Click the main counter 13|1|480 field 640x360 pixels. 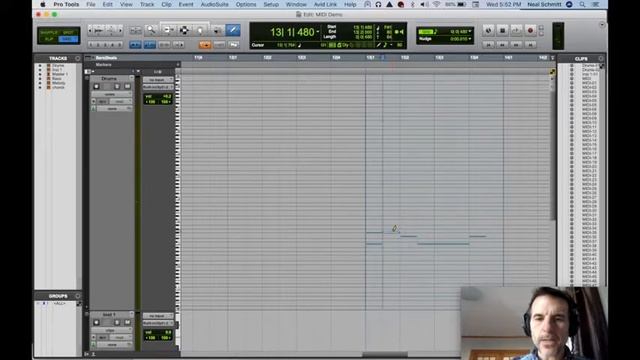click(292, 32)
